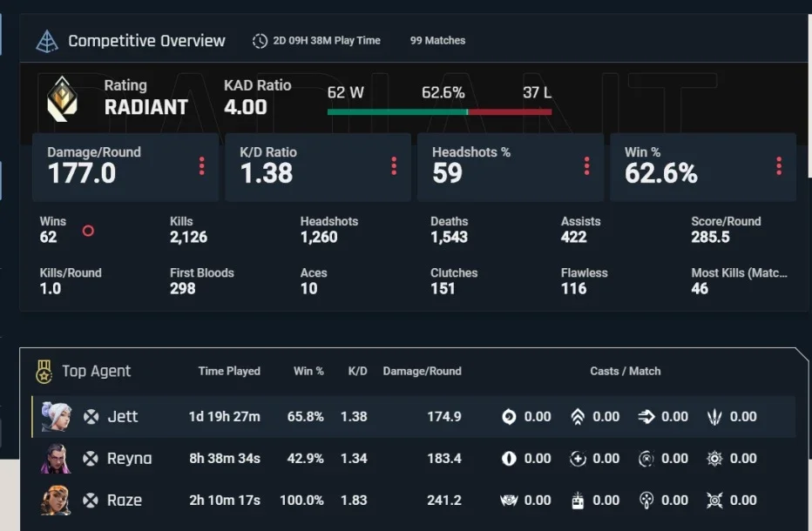Image resolution: width=812 pixels, height=531 pixels.
Task: Click the First Bloods value 298
Action: click(183, 289)
